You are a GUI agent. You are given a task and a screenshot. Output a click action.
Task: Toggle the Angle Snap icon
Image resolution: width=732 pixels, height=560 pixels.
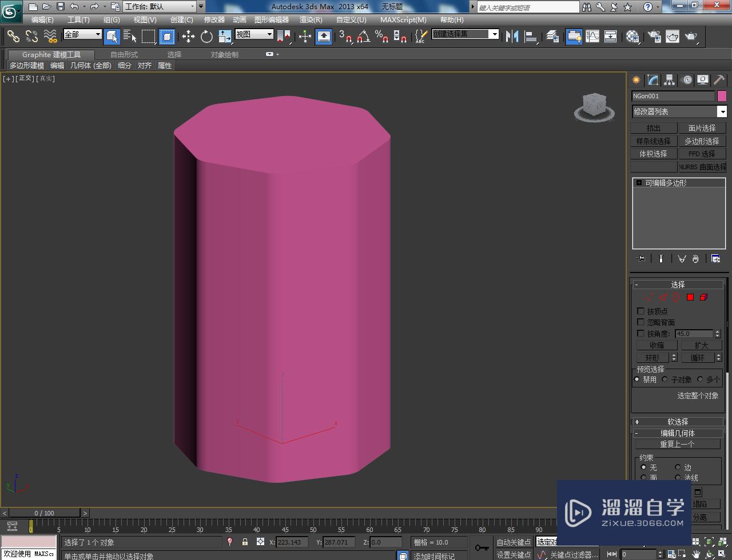364,37
